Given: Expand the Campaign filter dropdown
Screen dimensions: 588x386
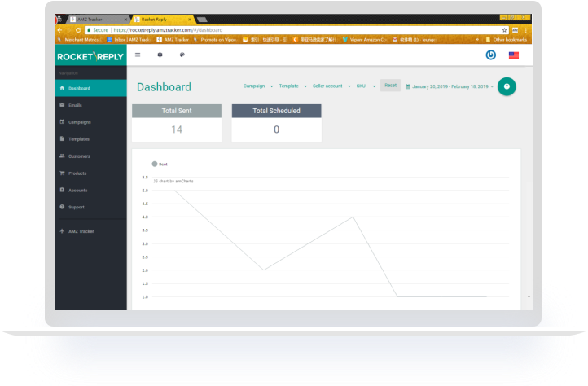Looking at the screenshot, I should pyautogui.click(x=258, y=86).
